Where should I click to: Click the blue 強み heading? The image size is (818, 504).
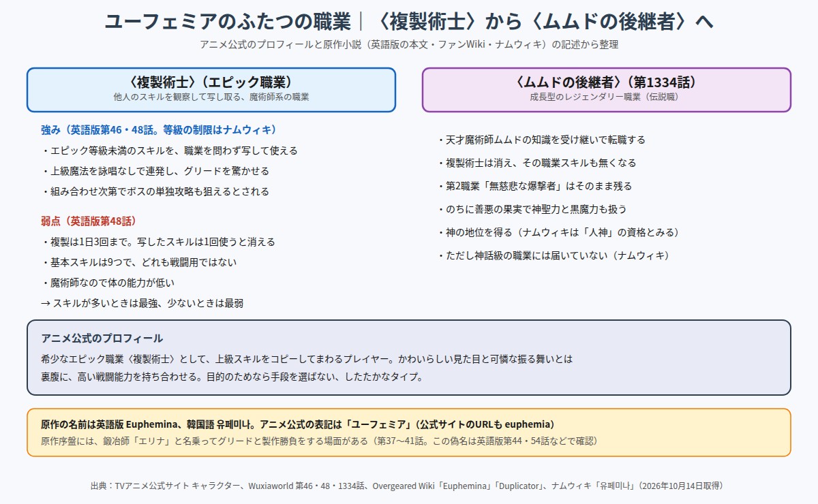(159, 129)
